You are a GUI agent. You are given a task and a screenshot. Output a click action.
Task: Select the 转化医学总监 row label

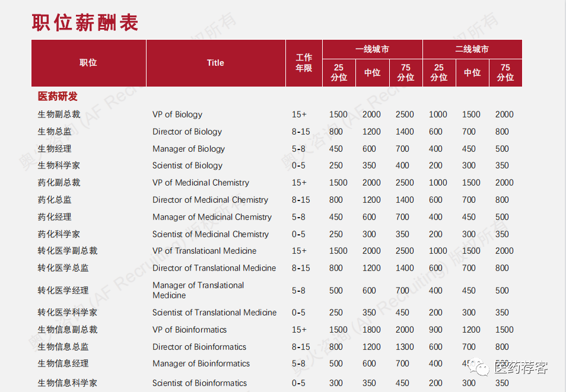pyautogui.click(x=63, y=268)
